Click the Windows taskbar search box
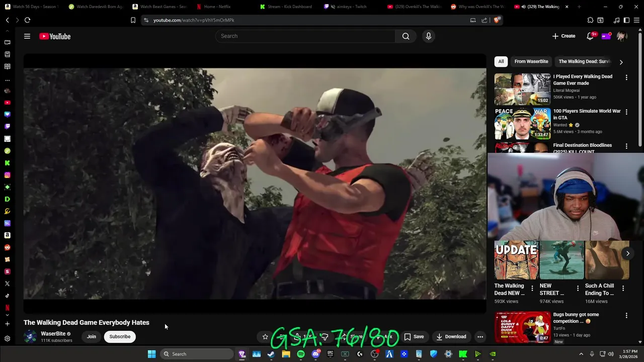The height and width of the screenshot is (362, 644). coord(197,354)
